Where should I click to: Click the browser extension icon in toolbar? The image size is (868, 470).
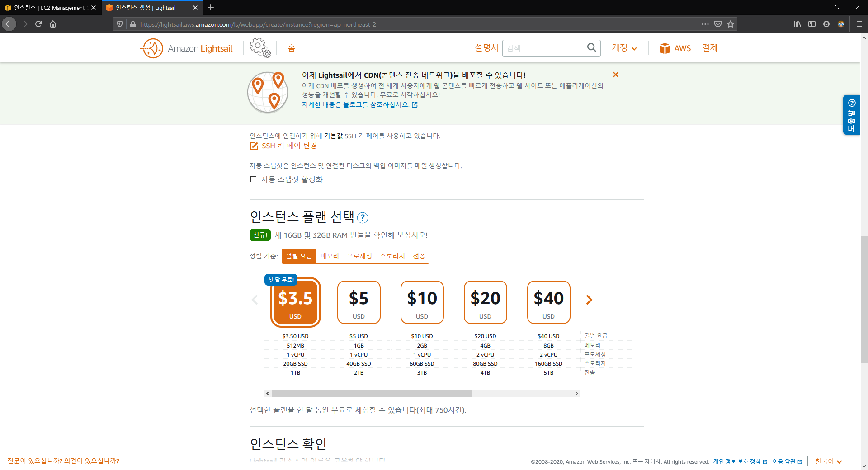point(841,24)
